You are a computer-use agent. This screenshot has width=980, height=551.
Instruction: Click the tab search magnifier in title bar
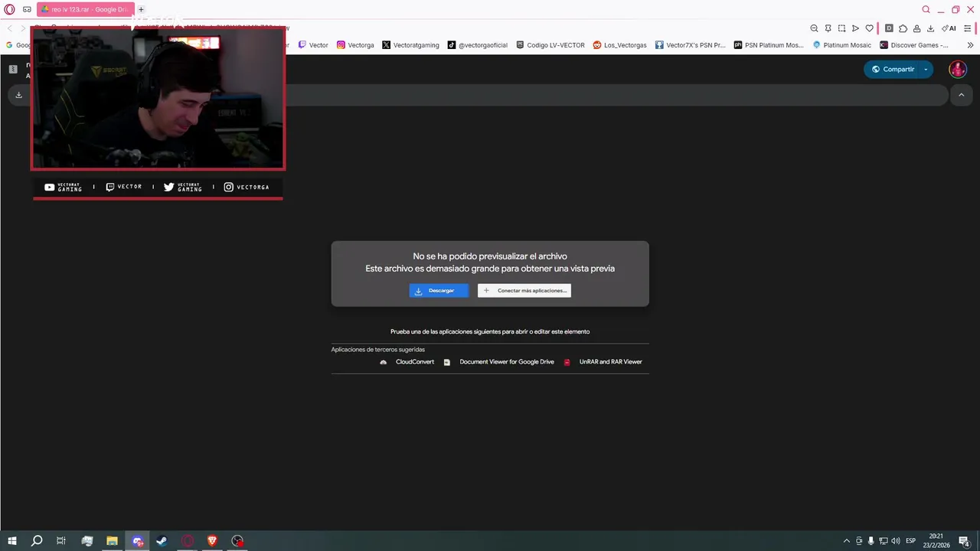[x=926, y=9]
